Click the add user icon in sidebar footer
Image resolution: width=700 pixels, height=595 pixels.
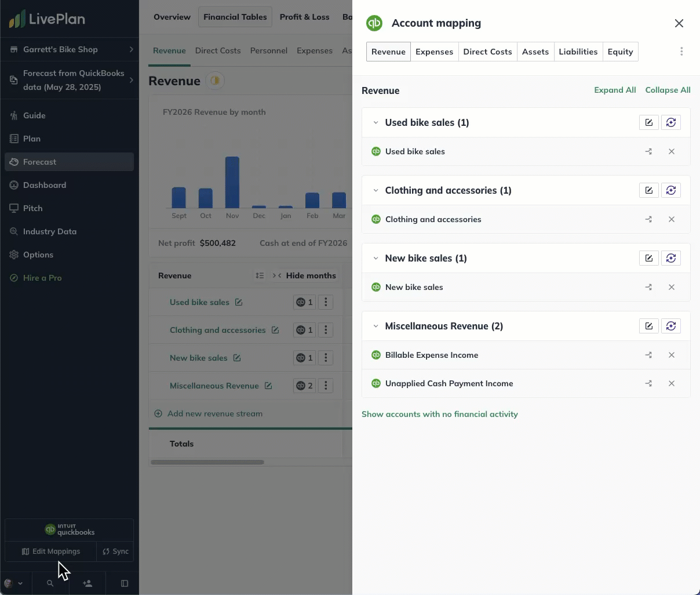click(87, 583)
